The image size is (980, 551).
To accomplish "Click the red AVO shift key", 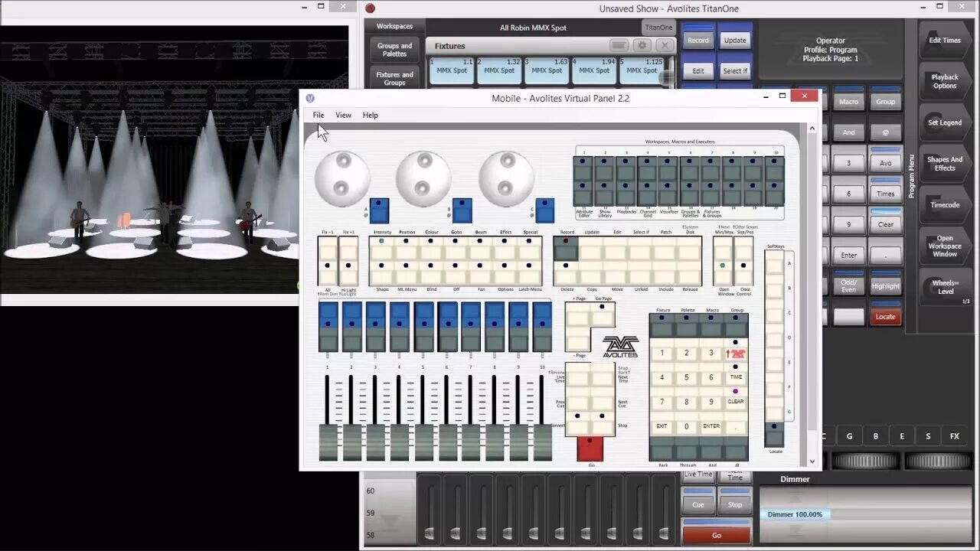I will (x=736, y=350).
